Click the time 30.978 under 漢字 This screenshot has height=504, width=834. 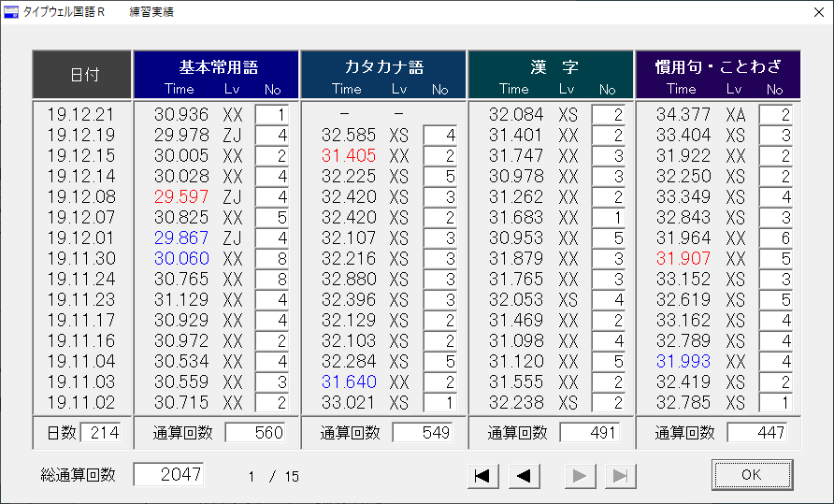coord(516,176)
